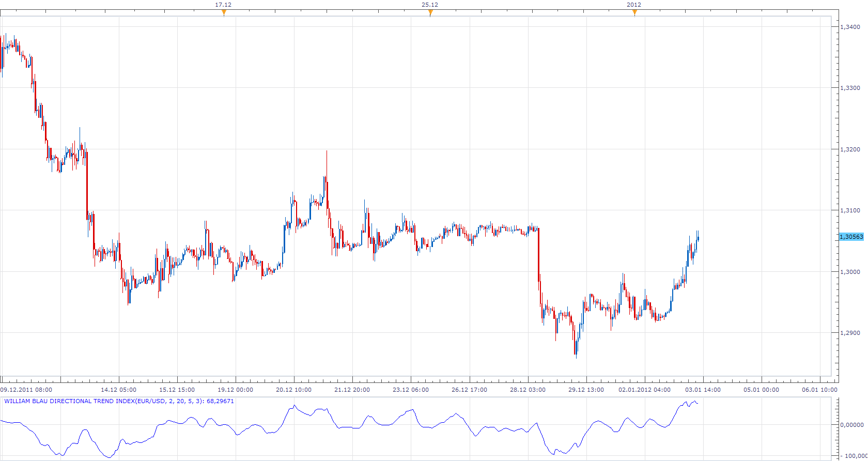Click the indicator 0,00000 axis label

pyautogui.click(x=852, y=425)
